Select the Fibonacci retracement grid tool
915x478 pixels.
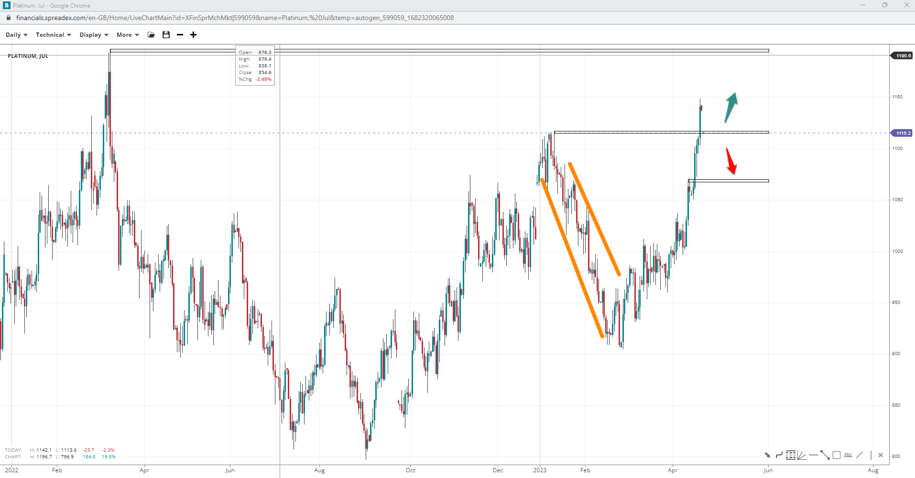pos(790,455)
